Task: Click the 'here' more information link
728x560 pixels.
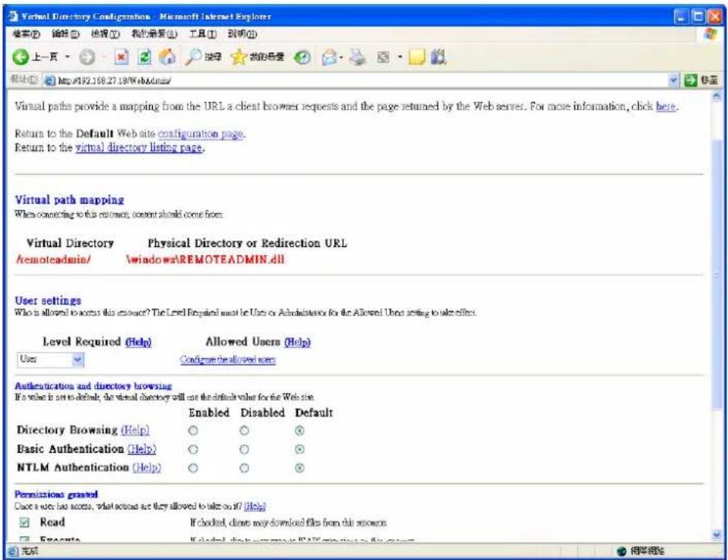Action: 665,106
